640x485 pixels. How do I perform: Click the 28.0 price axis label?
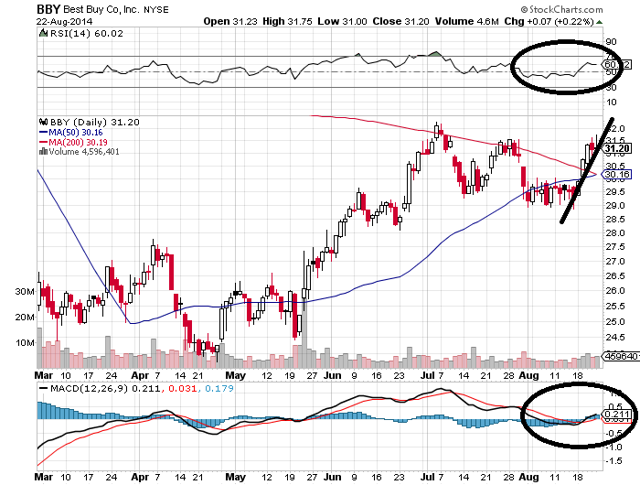[x=615, y=233]
